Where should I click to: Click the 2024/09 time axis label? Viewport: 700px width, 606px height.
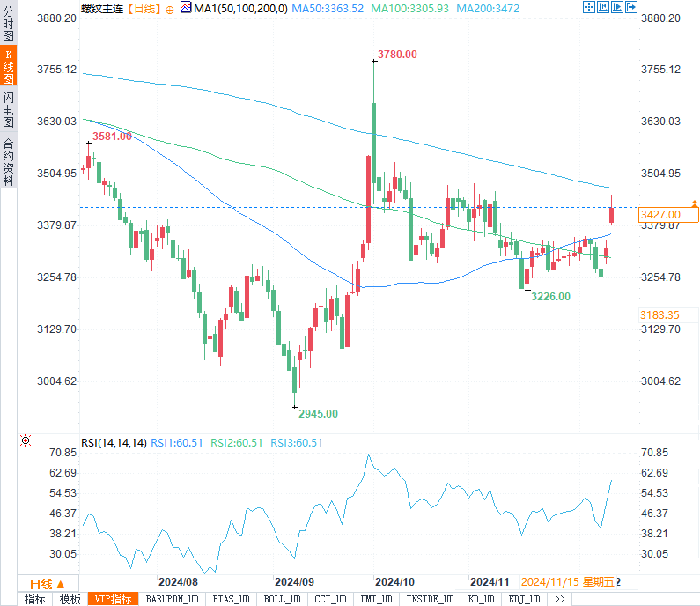click(x=294, y=582)
